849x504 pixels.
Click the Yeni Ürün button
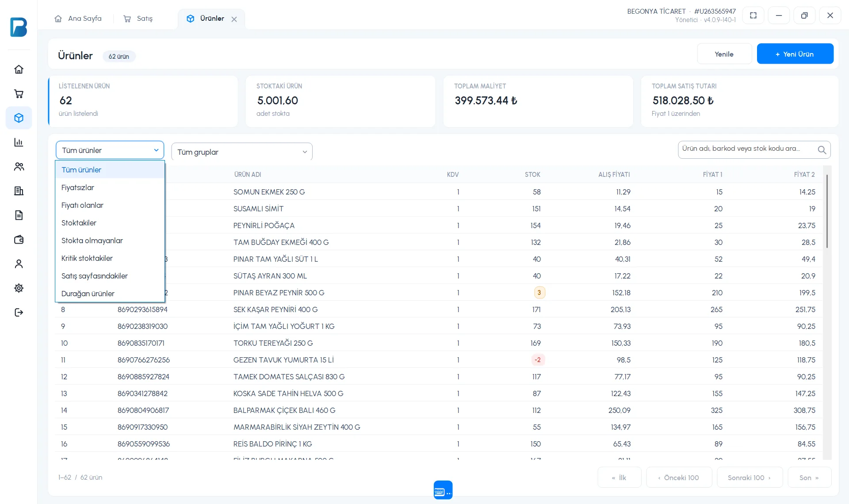(795, 54)
